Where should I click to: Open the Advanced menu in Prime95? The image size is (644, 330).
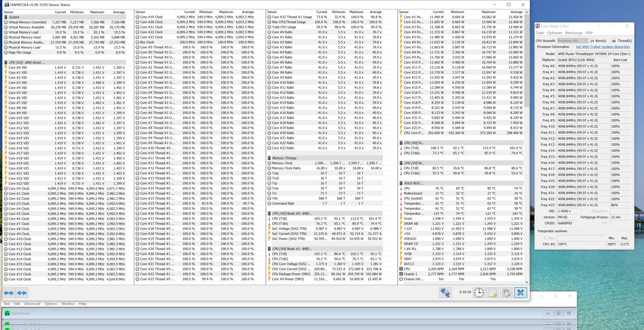[32, 304]
